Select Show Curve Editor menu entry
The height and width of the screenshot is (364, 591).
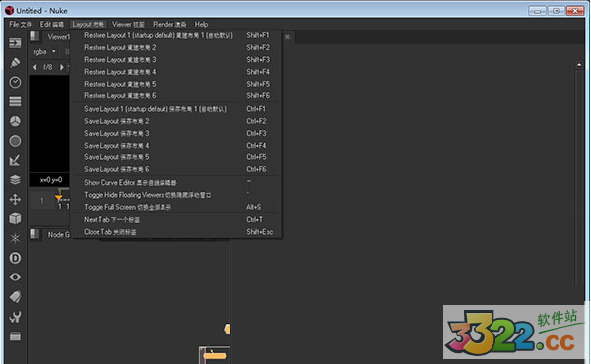pyautogui.click(x=176, y=183)
